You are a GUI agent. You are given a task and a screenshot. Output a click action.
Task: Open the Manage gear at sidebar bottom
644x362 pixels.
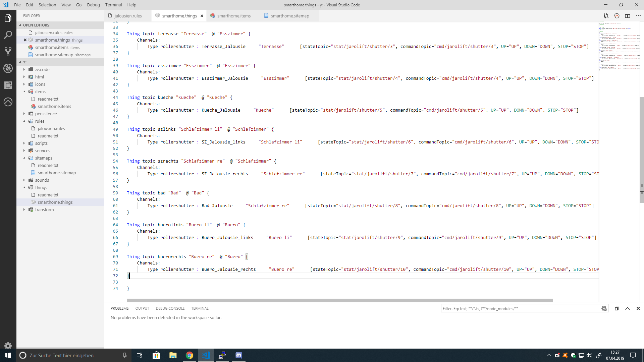tap(8, 345)
